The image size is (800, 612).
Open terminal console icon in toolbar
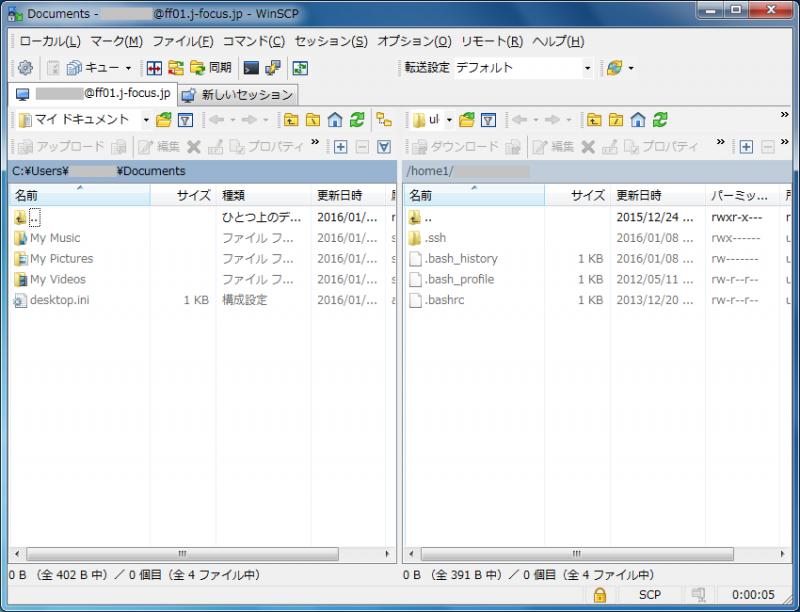click(251, 68)
